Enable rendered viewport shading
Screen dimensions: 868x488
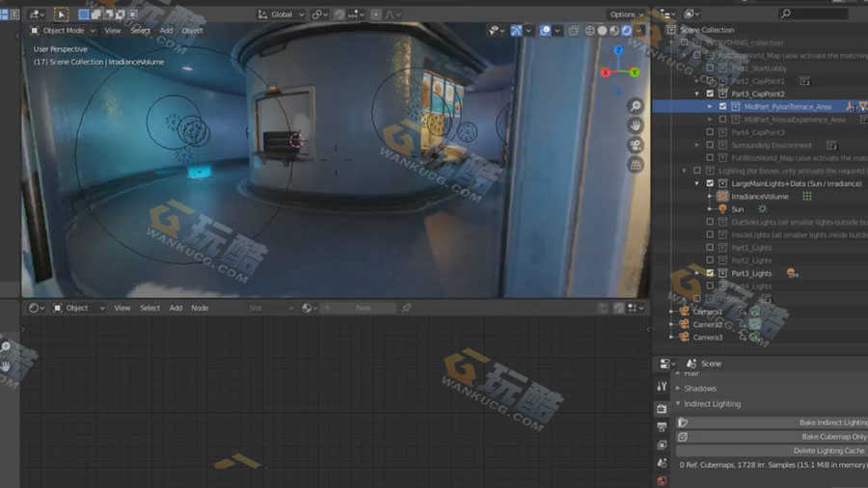(x=627, y=31)
